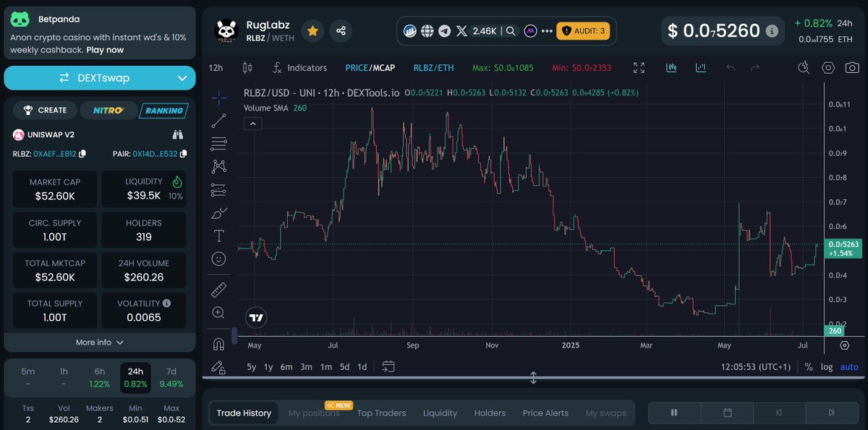Select the 7d timeframe stats tab

coord(171,377)
